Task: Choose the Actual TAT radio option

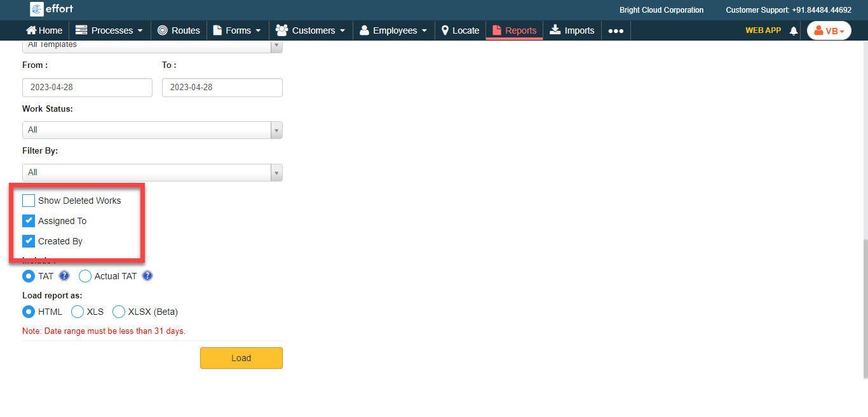Action: 85,276
